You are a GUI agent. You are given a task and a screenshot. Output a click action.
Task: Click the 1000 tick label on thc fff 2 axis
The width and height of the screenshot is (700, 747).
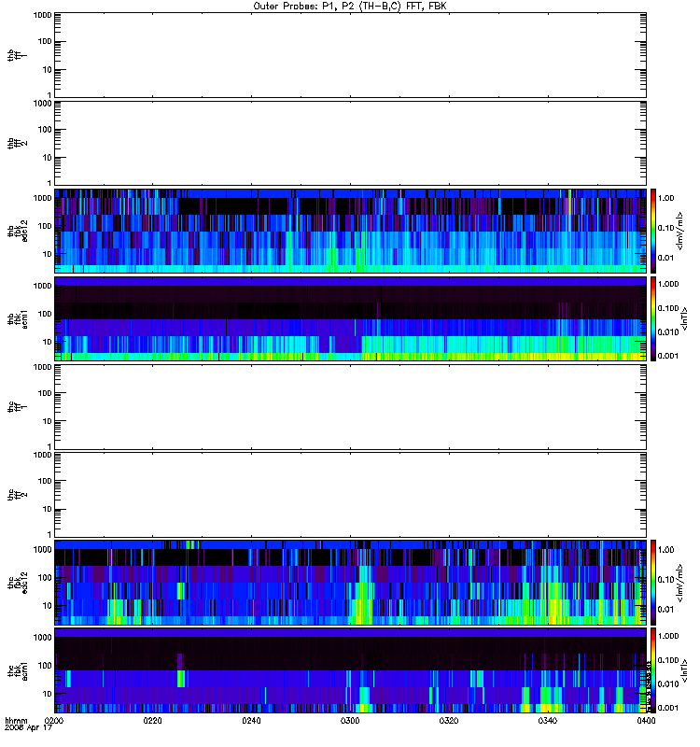[42, 455]
